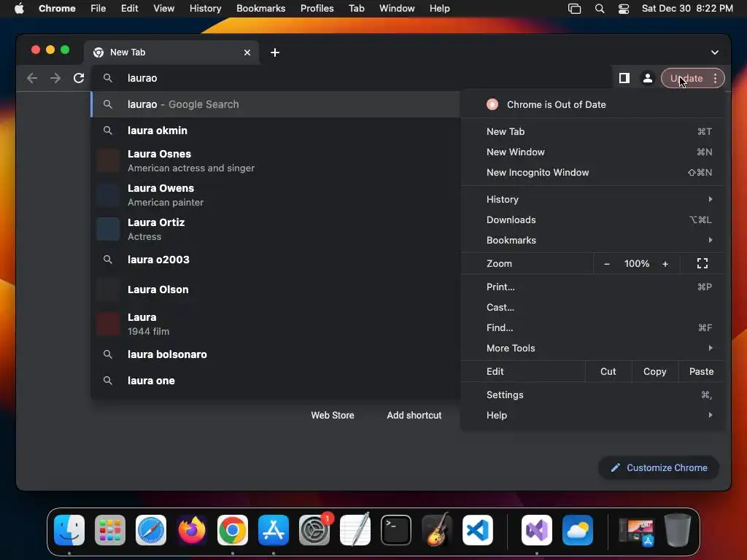Click into the address bar text laurao

tap(142, 78)
